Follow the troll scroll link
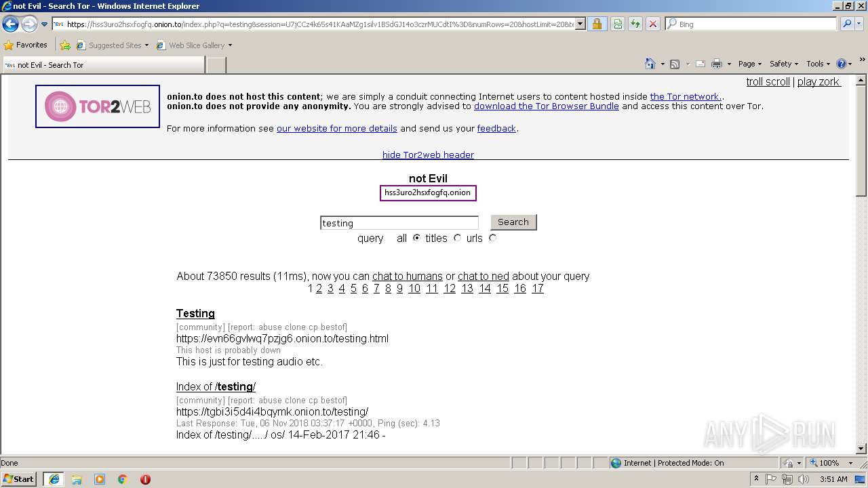This screenshot has width=868, height=488. (768, 82)
